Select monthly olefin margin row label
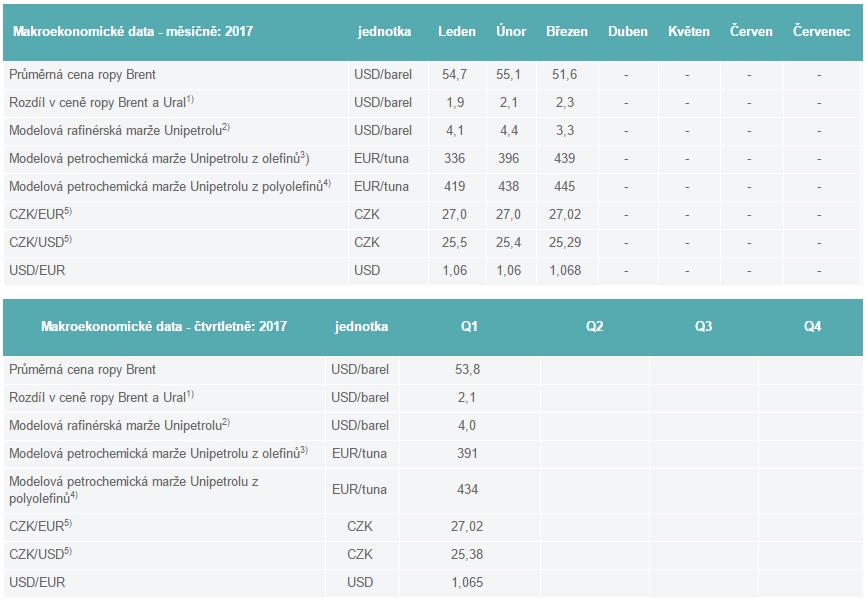The image size is (866, 602). (x=159, y=159)
